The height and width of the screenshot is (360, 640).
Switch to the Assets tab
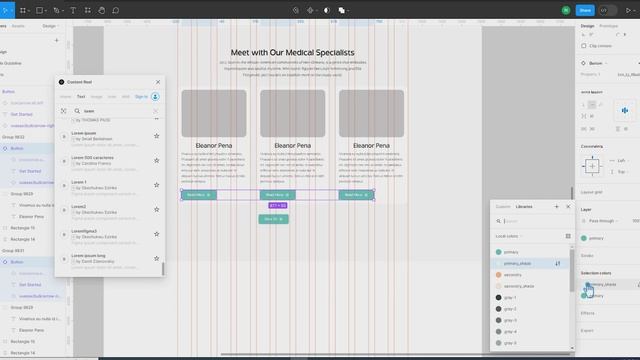[x=18, y=26]
